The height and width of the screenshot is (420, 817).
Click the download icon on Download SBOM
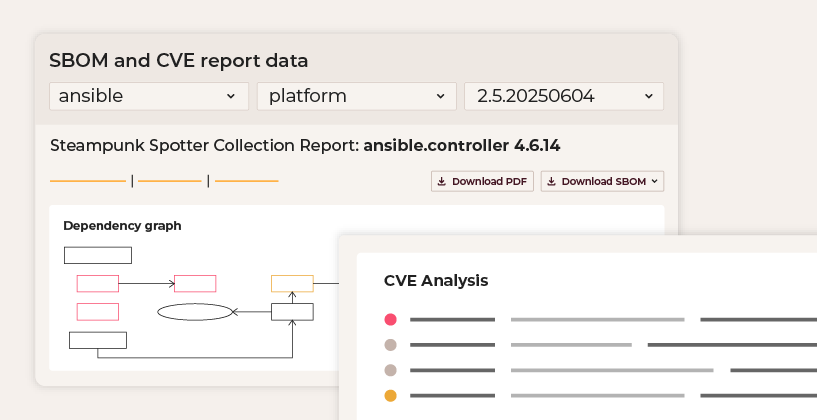(x=551, y=181)
